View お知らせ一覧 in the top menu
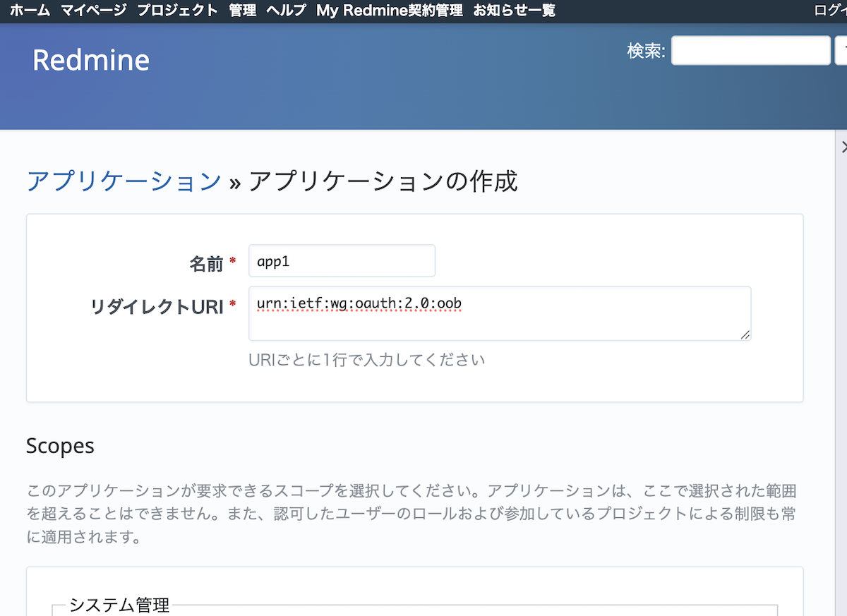Screen dimensions: 847x616 click(x=514, y=11)
